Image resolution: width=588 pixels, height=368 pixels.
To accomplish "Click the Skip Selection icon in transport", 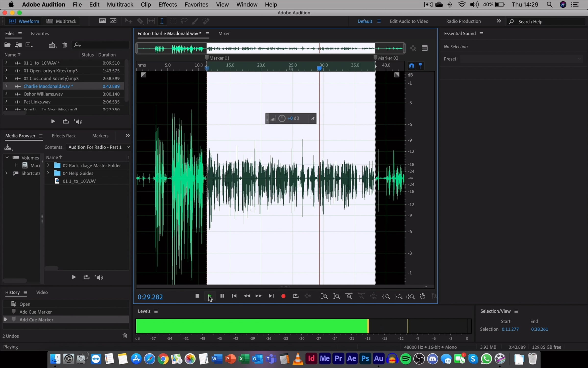I will (x=308, y=296).
